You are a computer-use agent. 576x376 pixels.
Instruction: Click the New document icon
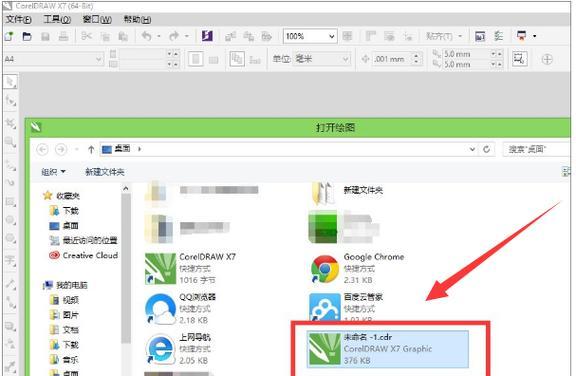pyautogui.click(x=9, y=36)
